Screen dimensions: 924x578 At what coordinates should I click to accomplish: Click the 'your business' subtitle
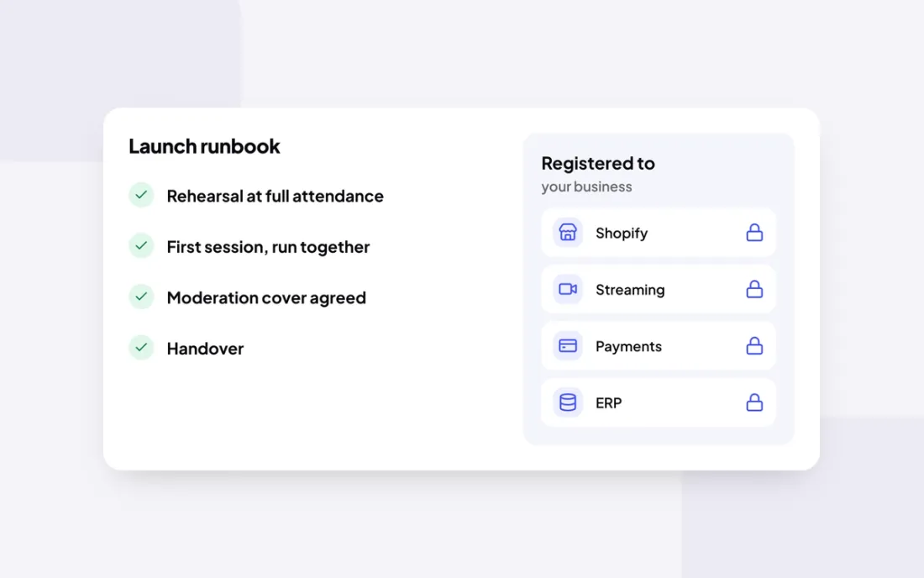(x=586, y=187)
